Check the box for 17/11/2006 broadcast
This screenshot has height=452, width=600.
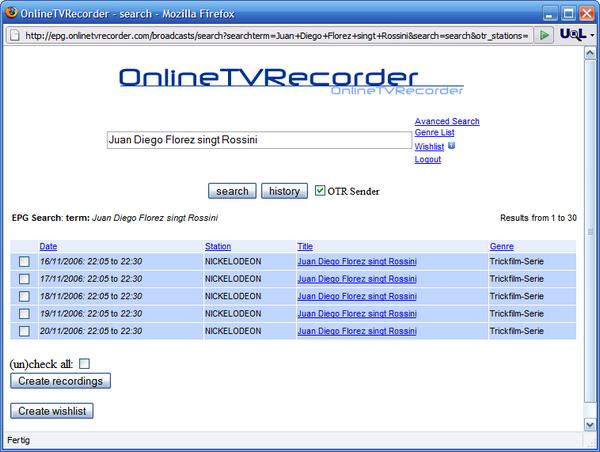[24, 279]
